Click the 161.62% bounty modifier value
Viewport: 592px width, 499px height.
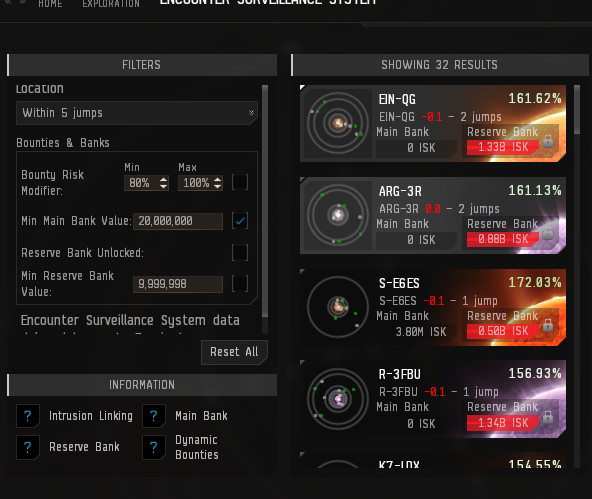(535, 99)
